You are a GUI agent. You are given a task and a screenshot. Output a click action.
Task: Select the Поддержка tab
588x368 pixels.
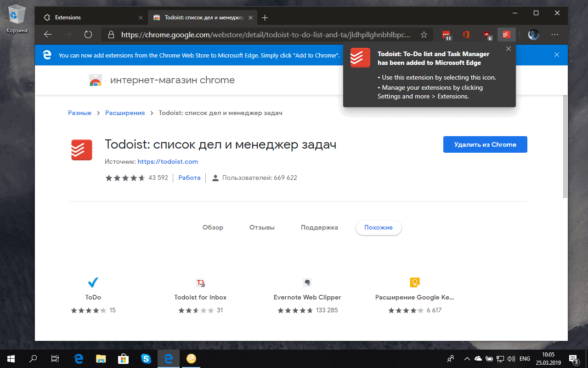[x=319, y=227]
